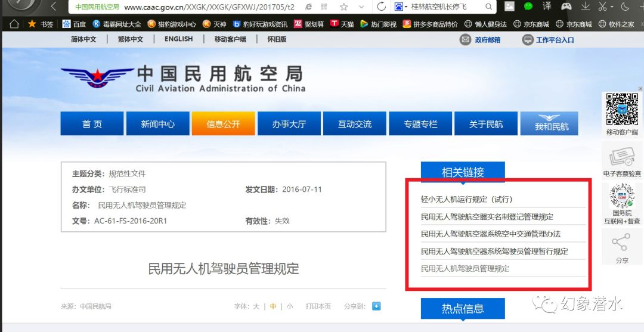
Task: Open the scissors tool dropdown arrow
Action: (x=613, y=7)
